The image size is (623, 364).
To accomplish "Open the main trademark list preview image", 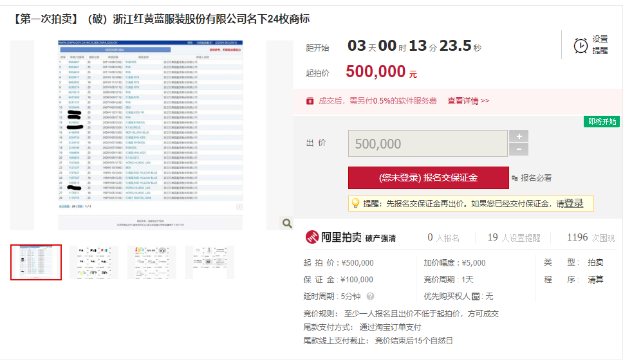I will pyautogui.click(x=150, y=135).
